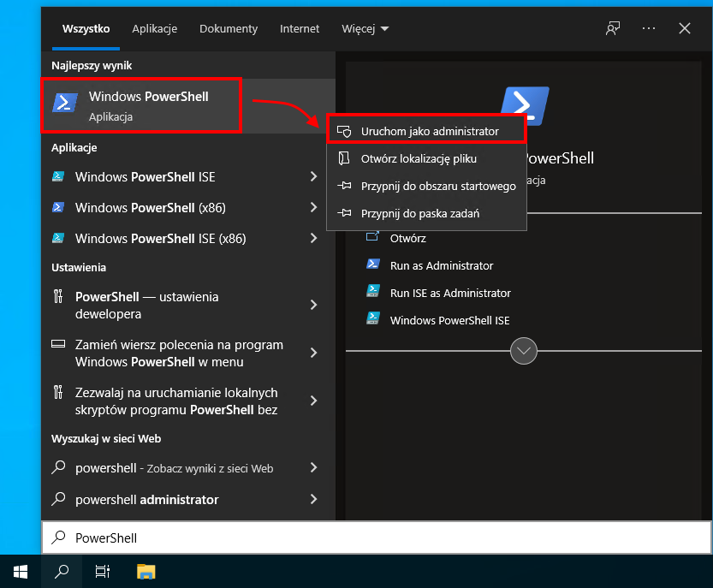Expand options for Windows PowerShell ISE
Image resolution: width=713 pixels, height=588 pixels.
point(313,176)
